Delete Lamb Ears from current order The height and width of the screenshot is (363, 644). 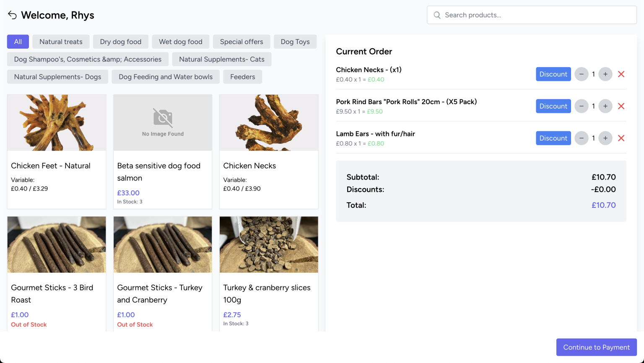coord(621,138)
